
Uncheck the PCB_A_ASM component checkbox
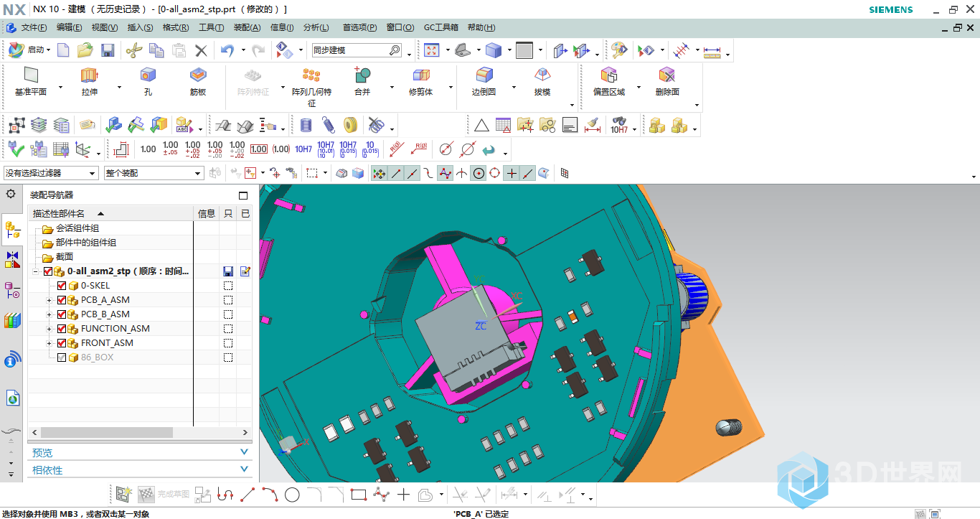coord(62,300)
